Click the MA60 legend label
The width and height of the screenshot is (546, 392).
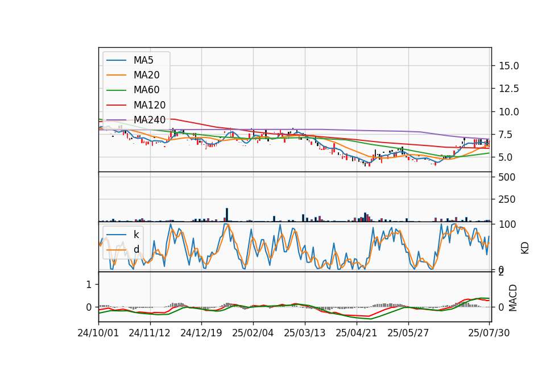point(146,90)
